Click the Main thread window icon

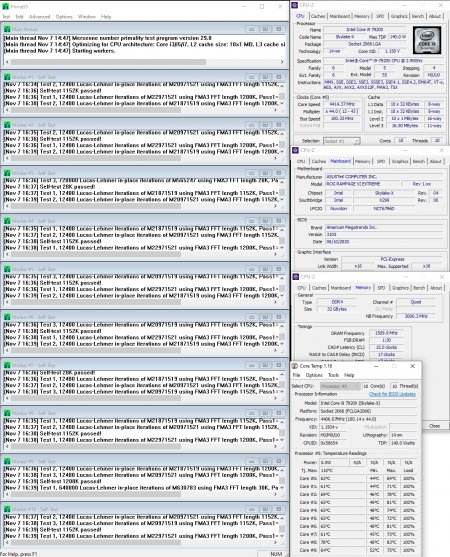[x=7, y=29]
